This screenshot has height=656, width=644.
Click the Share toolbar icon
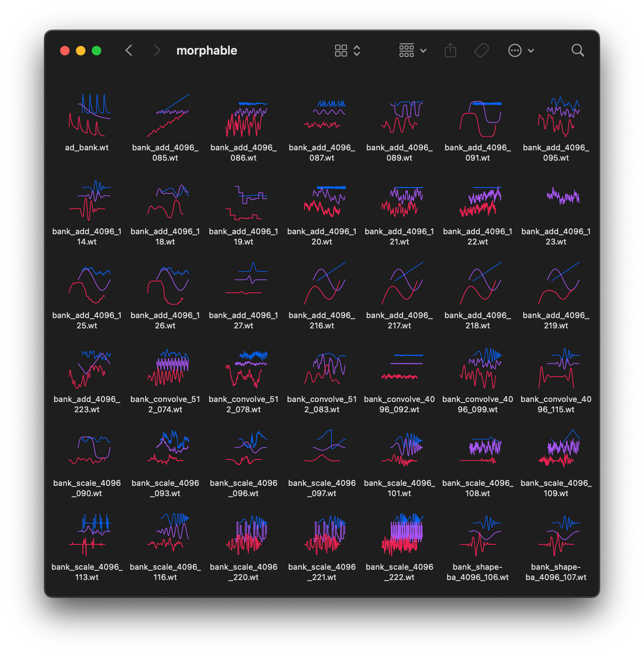click(450, 50)
